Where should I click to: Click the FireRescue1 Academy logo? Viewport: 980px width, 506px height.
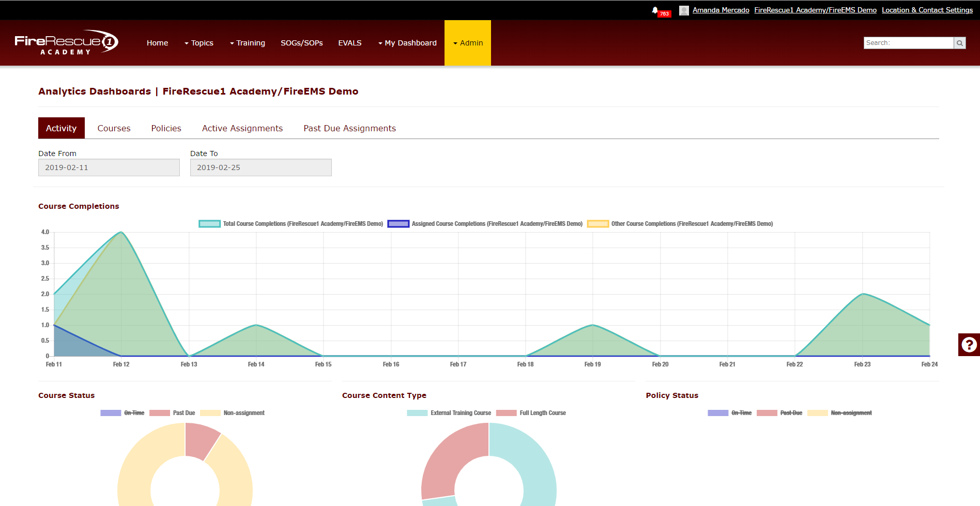[66, 42]
